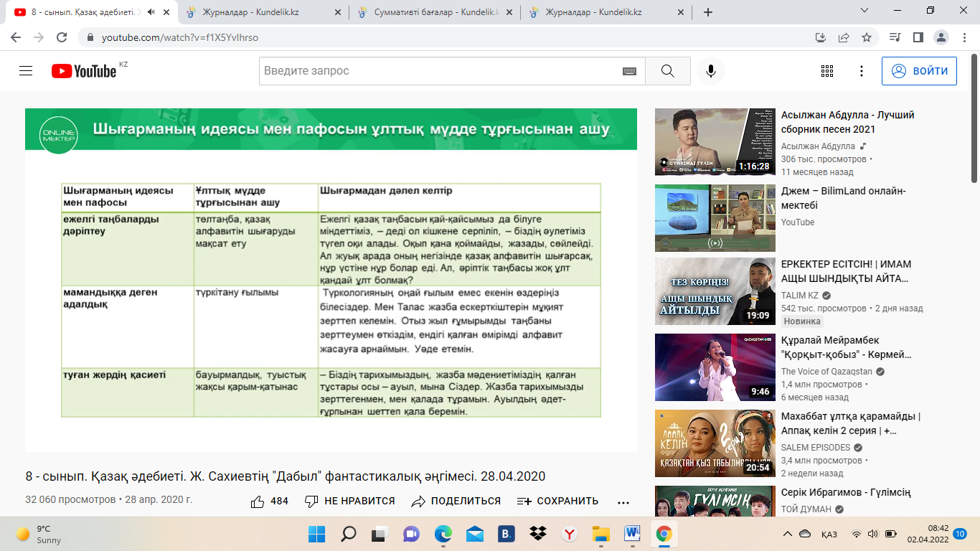Open YouTube settings three-dot menu

coord(862,71)
